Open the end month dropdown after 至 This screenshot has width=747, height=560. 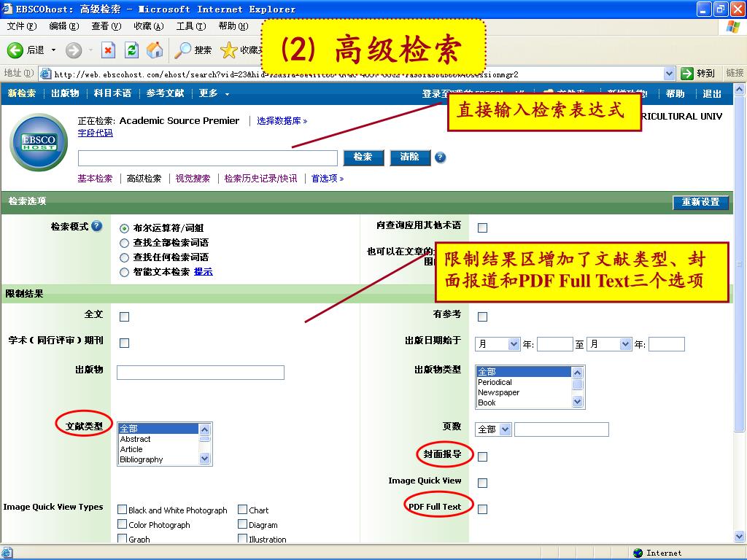coord(625,344)
